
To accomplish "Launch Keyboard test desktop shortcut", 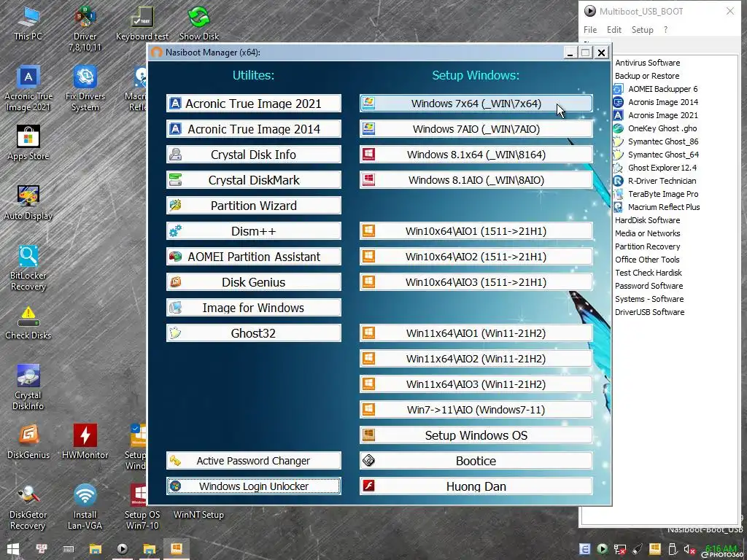I will point(142,24).
